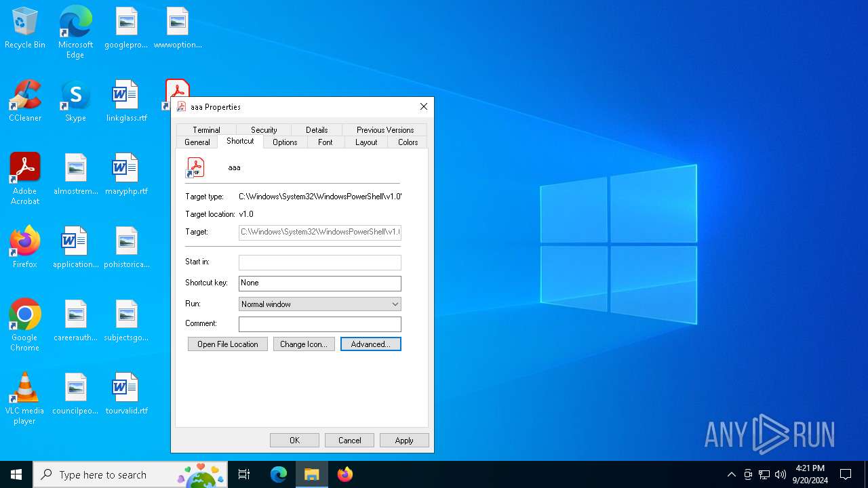Open Task View on the taskbar
Screen dimensions: 868x488
pos(244,474)
